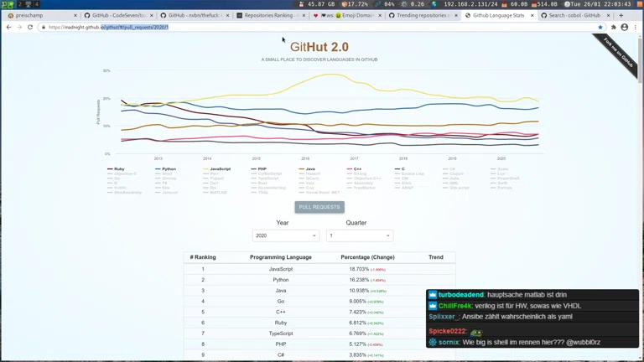Toggle the Java legend color swatch
This screenshot has width=644, height=362.
[x=301, y=169]
